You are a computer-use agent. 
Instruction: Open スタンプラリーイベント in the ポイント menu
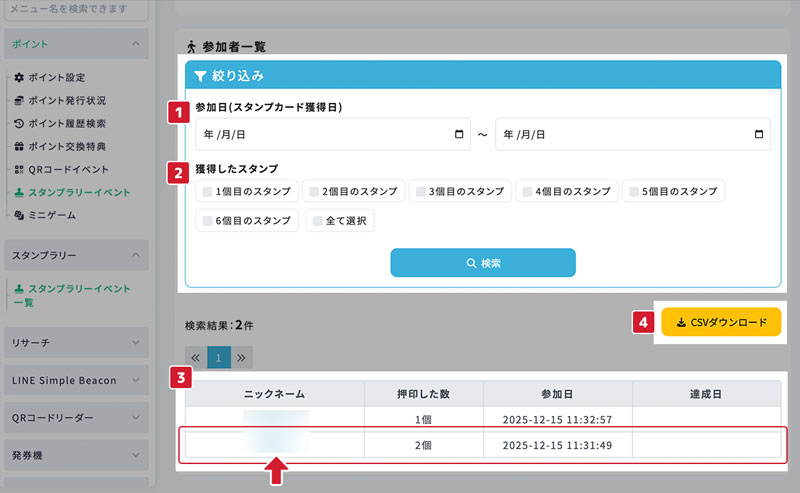(x=78, y=192)
